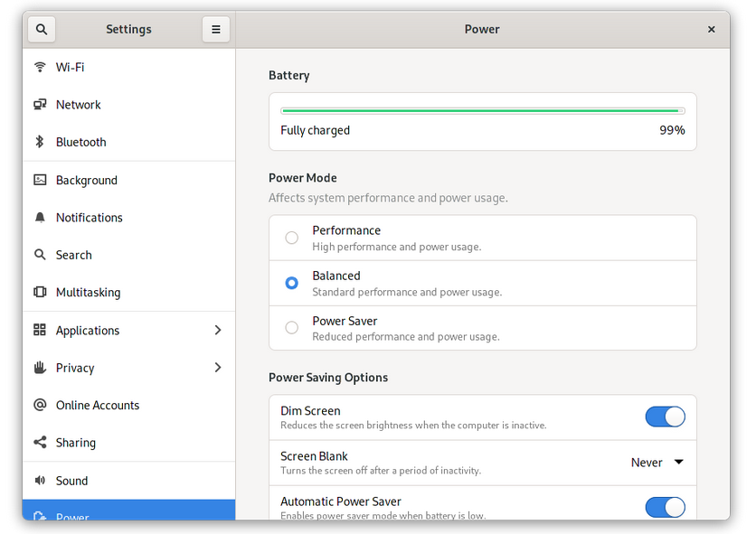Click the Wi-Fi icon in sidebar
This screenshot has width=756, height=534.
click(x=40, y=67)
